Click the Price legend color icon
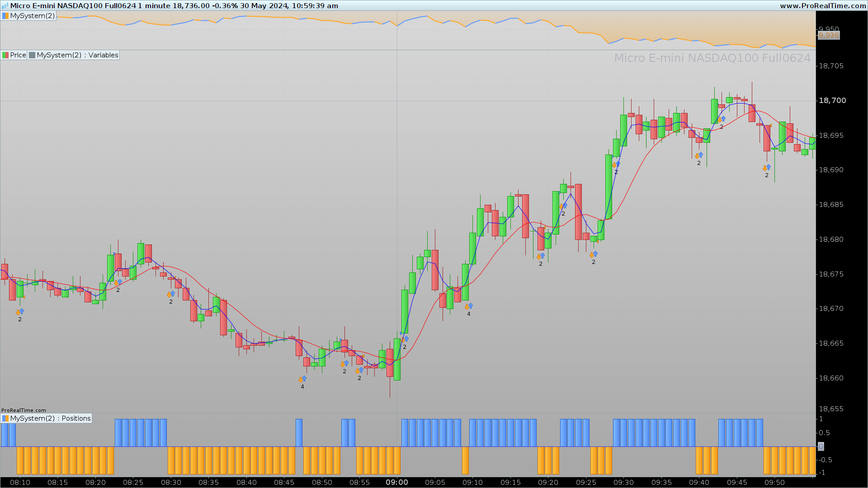The width and height of the screenshot is (868, 488). (5, 55)
